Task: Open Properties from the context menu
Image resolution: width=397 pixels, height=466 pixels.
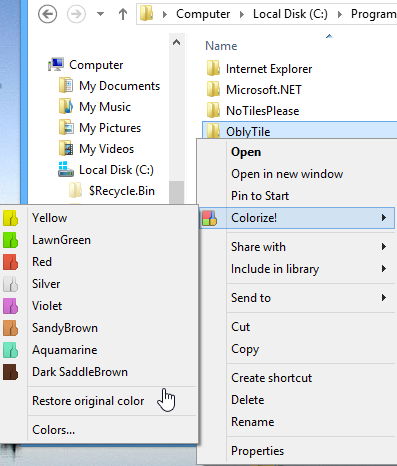Action: tap(258, 451)
